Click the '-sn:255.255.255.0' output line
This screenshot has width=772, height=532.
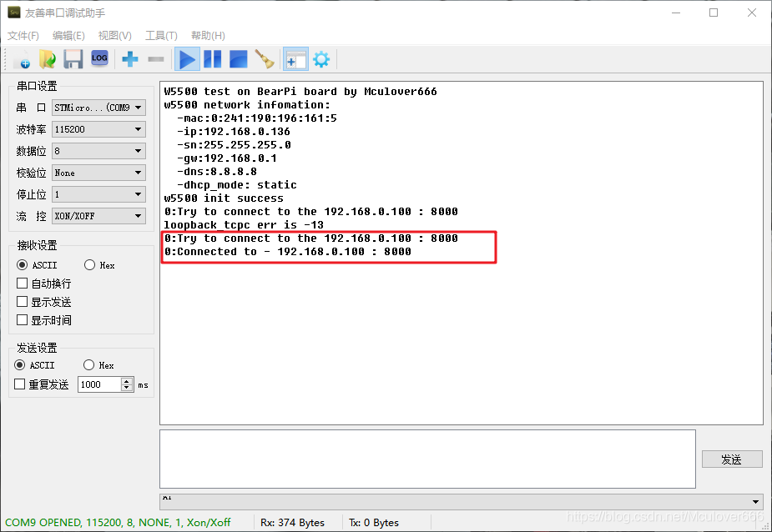pyautogui.click(x=234, y=145)
